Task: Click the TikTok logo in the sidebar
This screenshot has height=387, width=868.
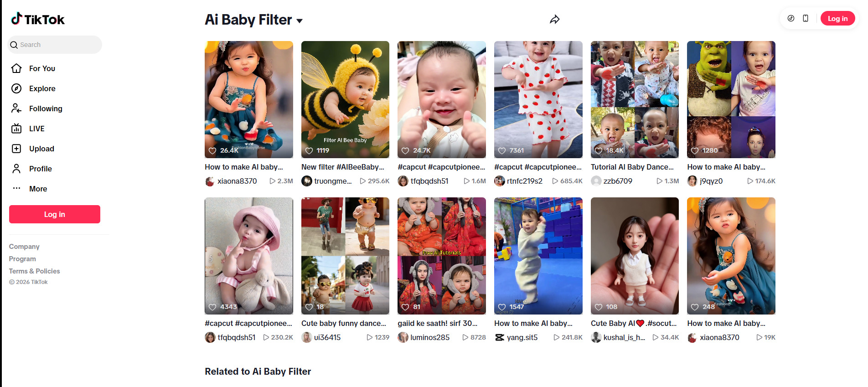Action: point(38,19)
